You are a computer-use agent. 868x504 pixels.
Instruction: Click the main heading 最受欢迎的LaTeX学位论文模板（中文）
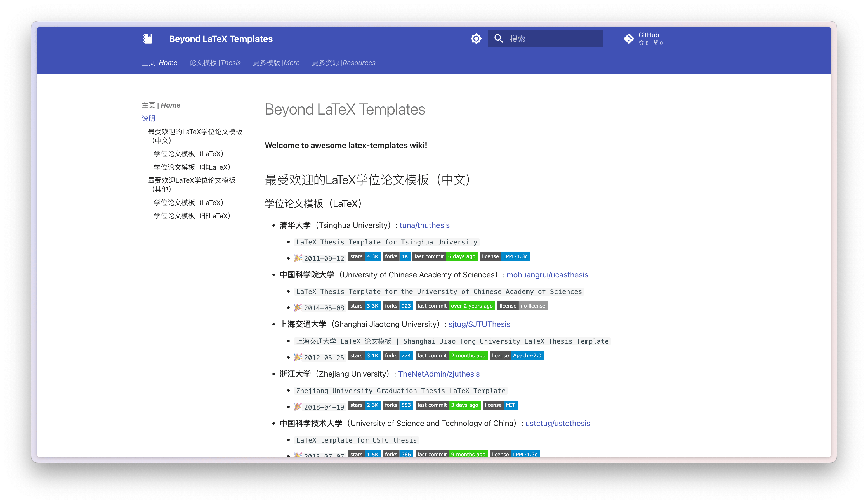[x=367, y=180]
